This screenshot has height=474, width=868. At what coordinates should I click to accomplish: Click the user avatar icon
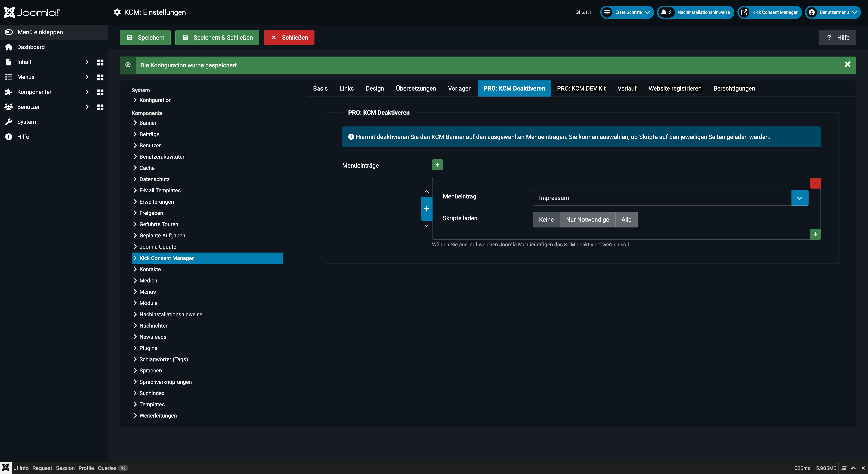click(x=812, y=13)
